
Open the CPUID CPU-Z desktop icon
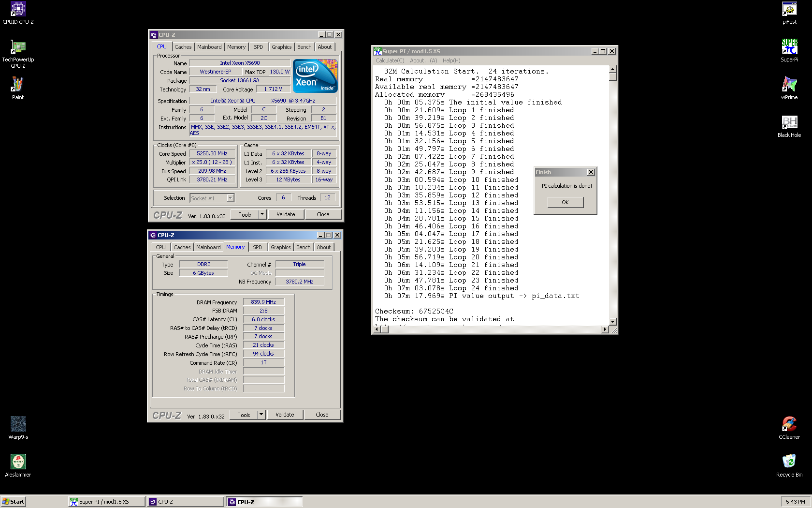(x=18, y=13)
